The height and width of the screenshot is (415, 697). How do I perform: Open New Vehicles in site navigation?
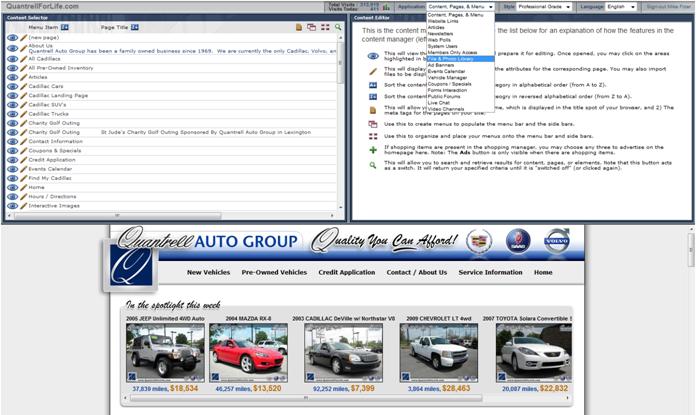(x=208, y=272)
